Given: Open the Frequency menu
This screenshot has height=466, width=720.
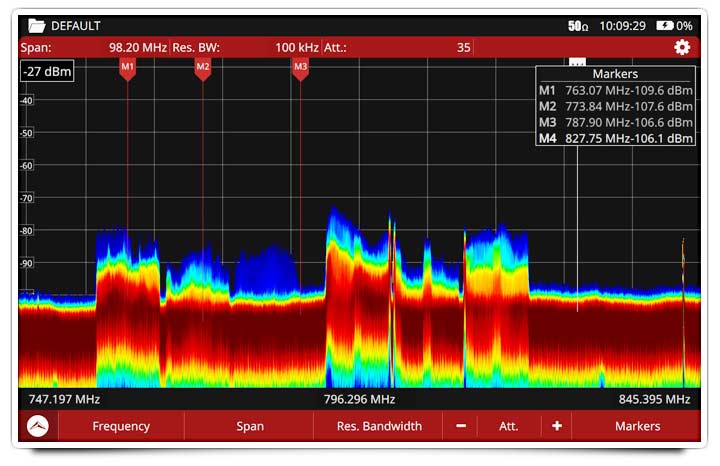Looking at the screenshot, I should tap(121, 426).
